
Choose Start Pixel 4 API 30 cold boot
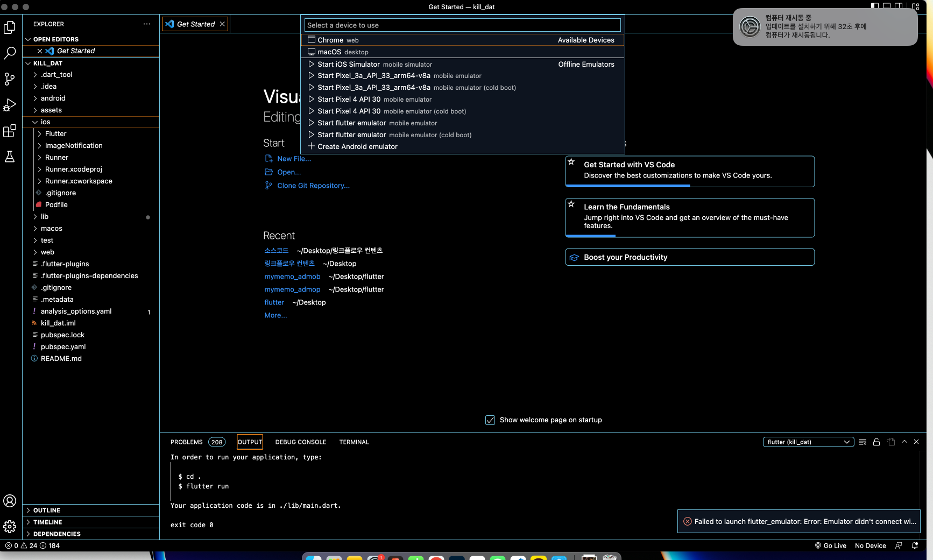click(463, 111)
